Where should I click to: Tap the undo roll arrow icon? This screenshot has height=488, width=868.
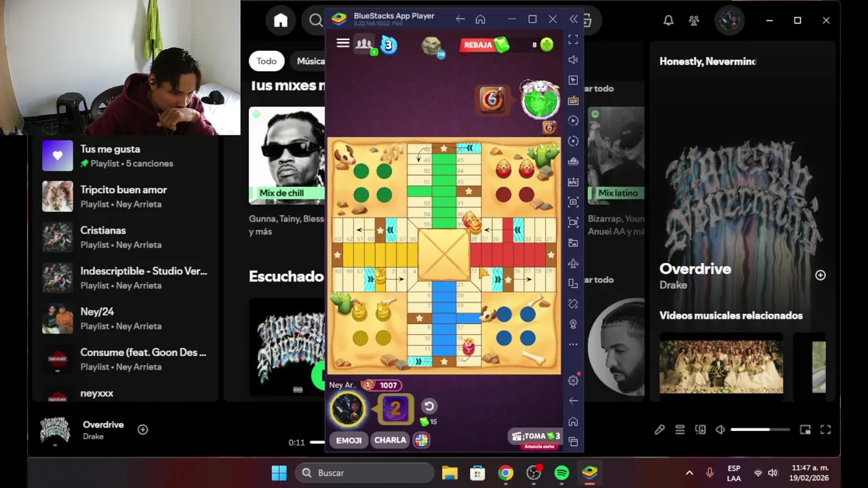pyautogui.click(x=429, y=406)
